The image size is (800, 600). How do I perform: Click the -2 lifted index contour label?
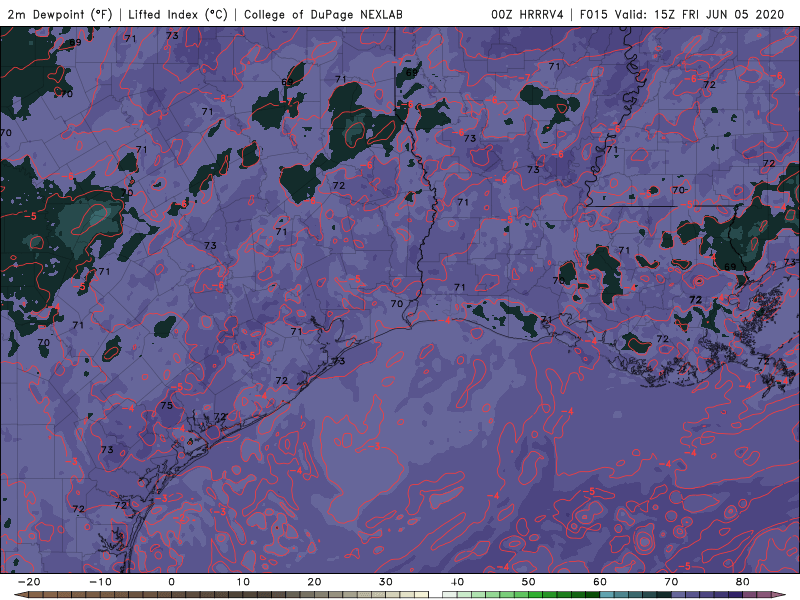(x=179, y=517)
